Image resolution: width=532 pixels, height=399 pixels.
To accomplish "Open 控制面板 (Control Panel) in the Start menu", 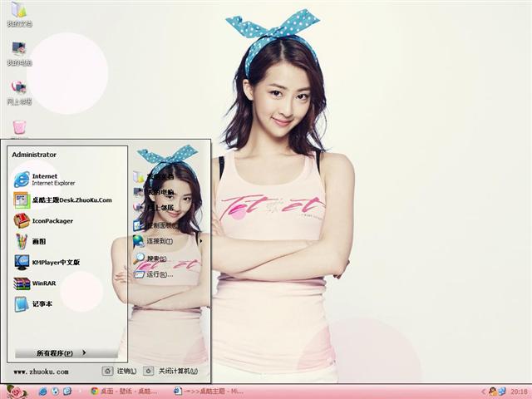I will coord(155,225).
